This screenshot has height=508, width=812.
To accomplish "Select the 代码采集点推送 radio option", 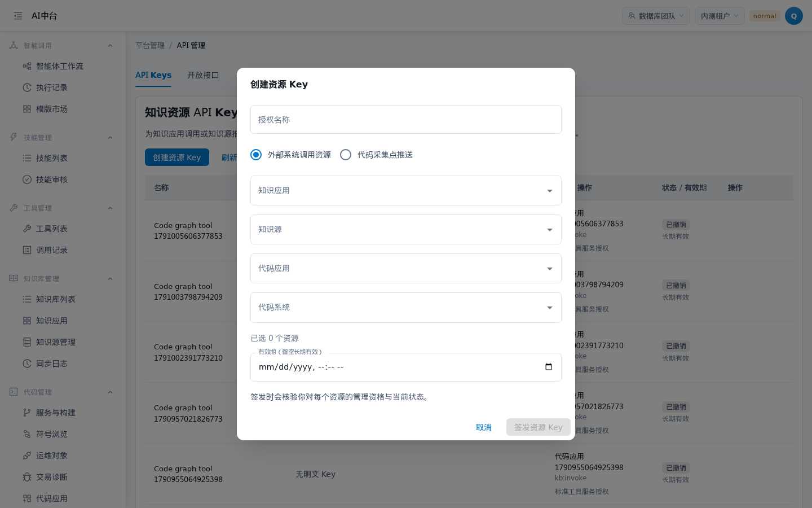I will tap(346, 155).
